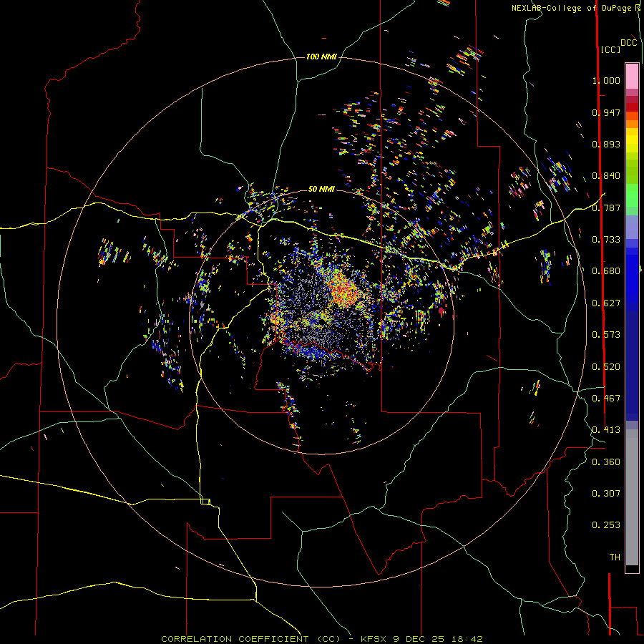
Task: Click the 0.520 scale value
Action: pos(606,367)
